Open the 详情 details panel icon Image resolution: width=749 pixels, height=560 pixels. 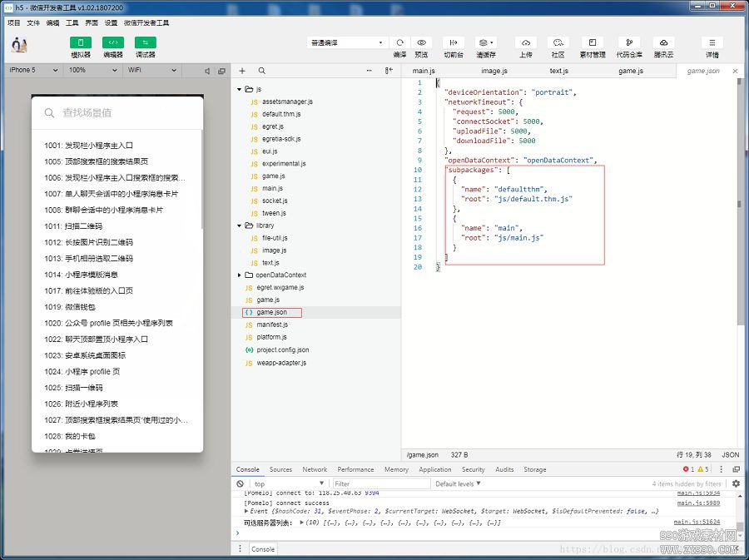pos(712,42)
